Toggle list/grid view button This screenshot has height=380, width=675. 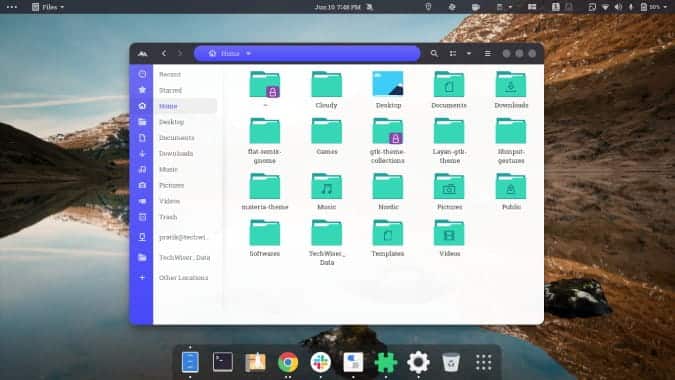point(452,53)
